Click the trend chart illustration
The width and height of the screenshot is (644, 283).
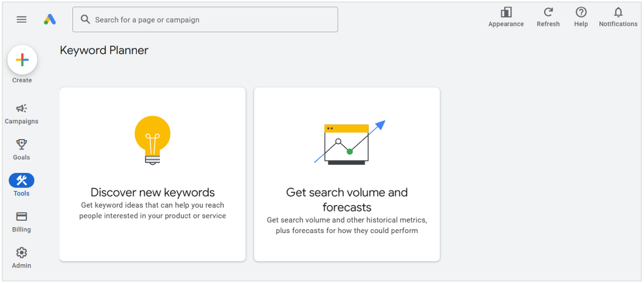pos(348,142)
